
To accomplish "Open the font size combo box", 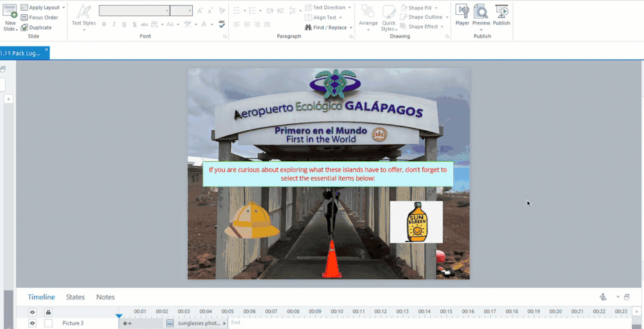I will [x=181, y=11].
